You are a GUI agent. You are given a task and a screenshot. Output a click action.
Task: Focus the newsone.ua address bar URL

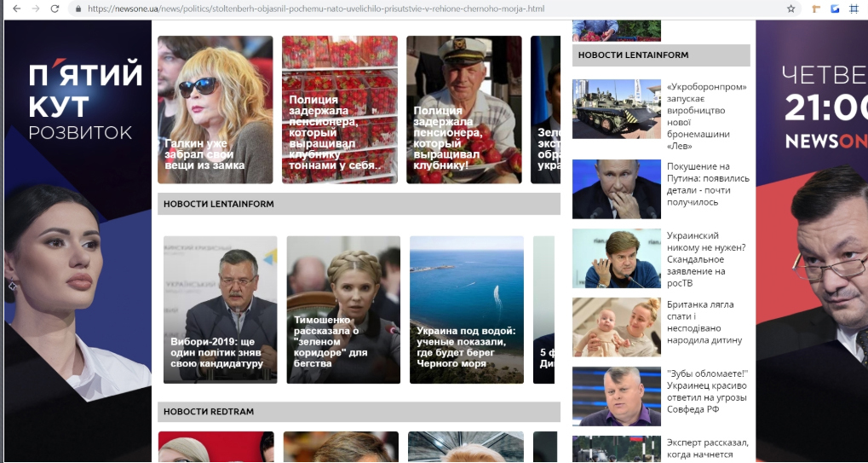coord(315,9)
